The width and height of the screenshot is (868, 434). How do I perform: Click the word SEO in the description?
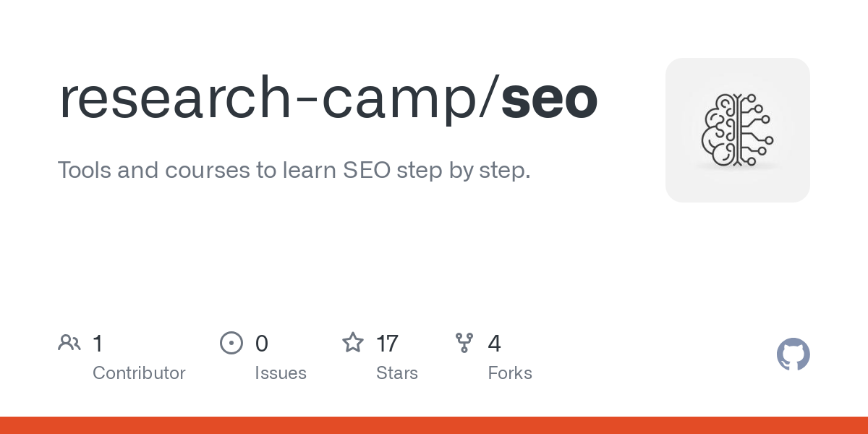(x=364, y=171)
